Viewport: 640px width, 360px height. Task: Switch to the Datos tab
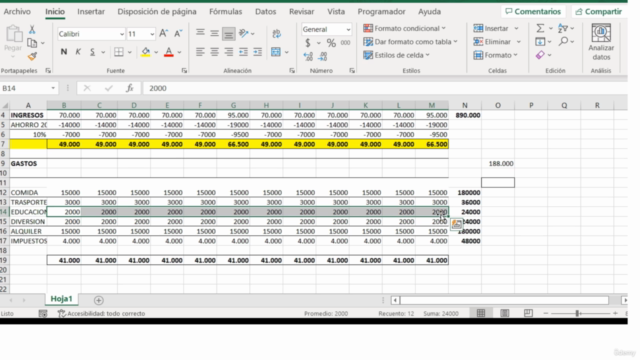(266, 11)
